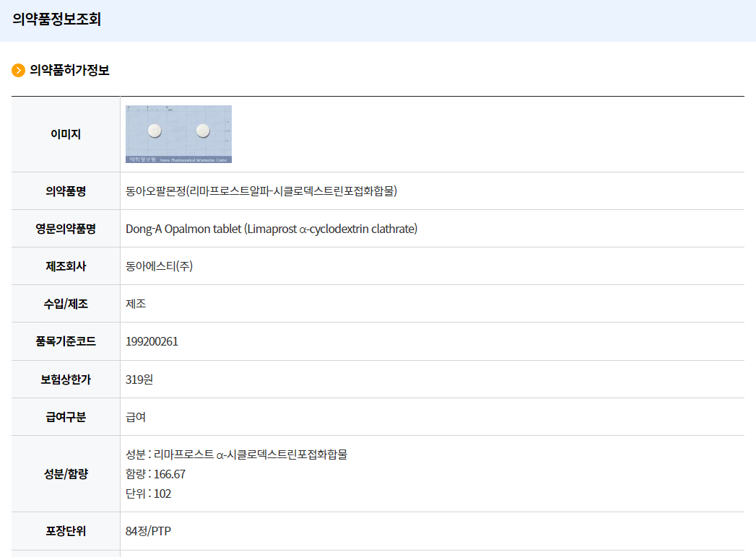Select the drug name 동아오팔몬정 text
The image size is (756, 557).
(x=261, y=190)
